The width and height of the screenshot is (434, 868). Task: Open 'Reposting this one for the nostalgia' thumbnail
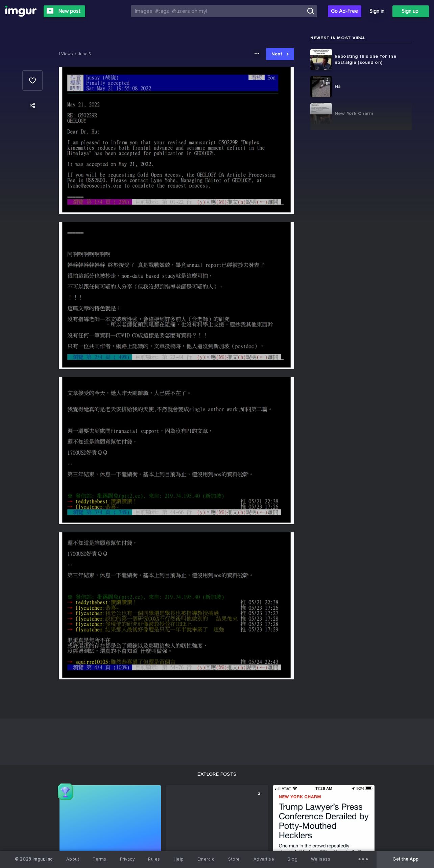point(321,59)
